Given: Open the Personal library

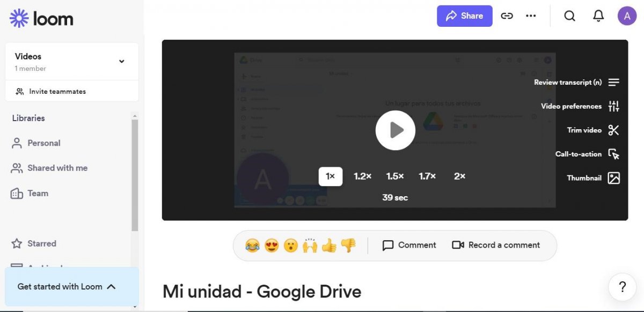Looking at the screenshot, I should pos(43,143).
